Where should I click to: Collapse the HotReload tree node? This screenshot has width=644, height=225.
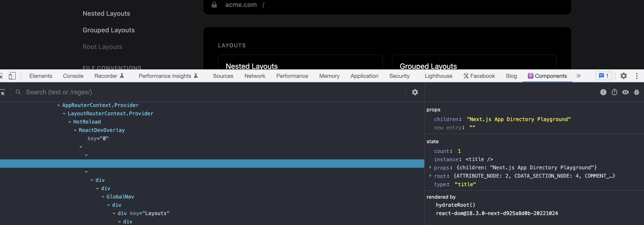pos(69,122)
